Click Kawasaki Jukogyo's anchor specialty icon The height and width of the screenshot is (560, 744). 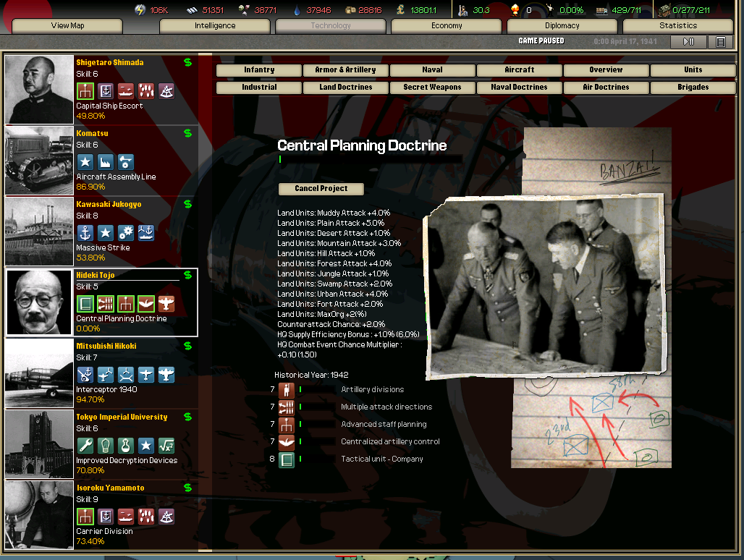tap(85, 233)
